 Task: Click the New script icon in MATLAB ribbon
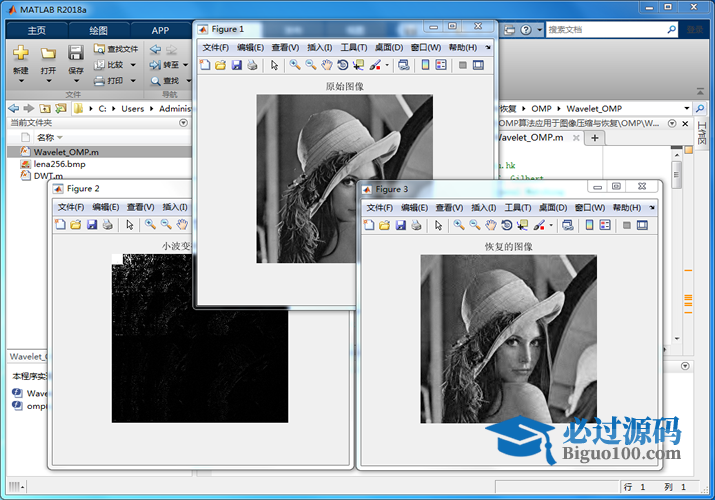pyautogui.click(x=21, y=53)
